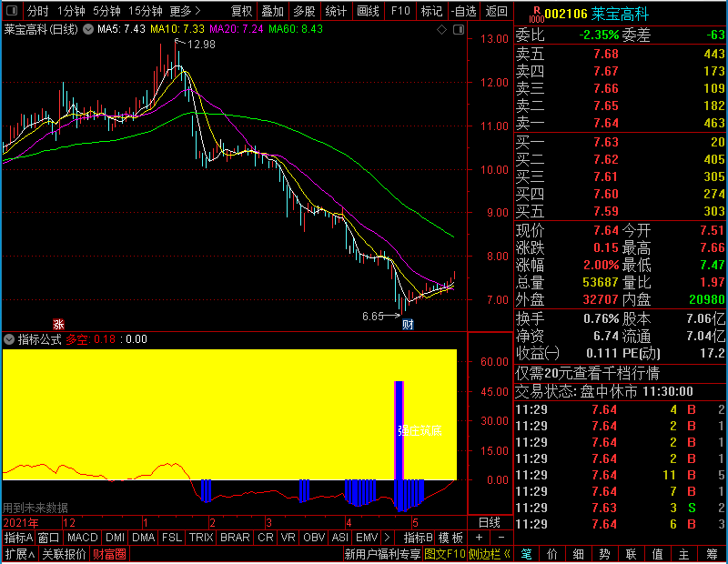
Task: Click the 买一 7.63 order row
Action: tap(621, 142)
